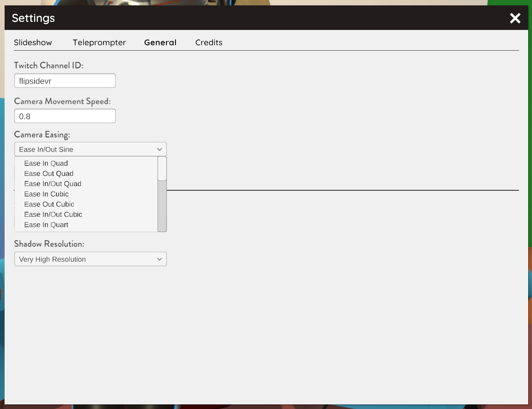Collapse the Camera Easing dropdown
The image size is (532, 409).
pyautogui.click(x=90, y=149)
